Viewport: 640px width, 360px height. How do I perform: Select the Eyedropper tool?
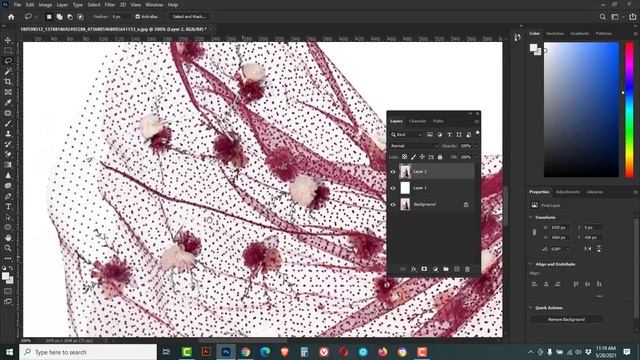click(x=8, y=102)
